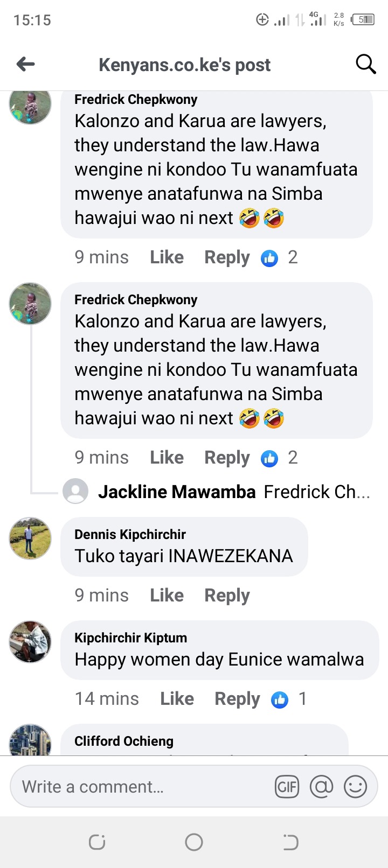Image resolution: width=388 pixels, height=868 pixels.
Task: Open Jackline Mawamba's small avatar
Action: (x=75, y=491)
